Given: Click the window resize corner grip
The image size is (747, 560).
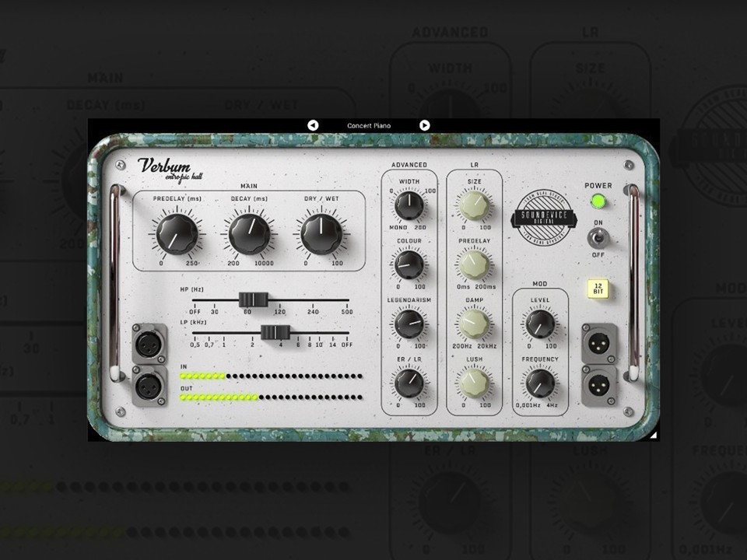Looking at the screenshot, I should 654,435.
